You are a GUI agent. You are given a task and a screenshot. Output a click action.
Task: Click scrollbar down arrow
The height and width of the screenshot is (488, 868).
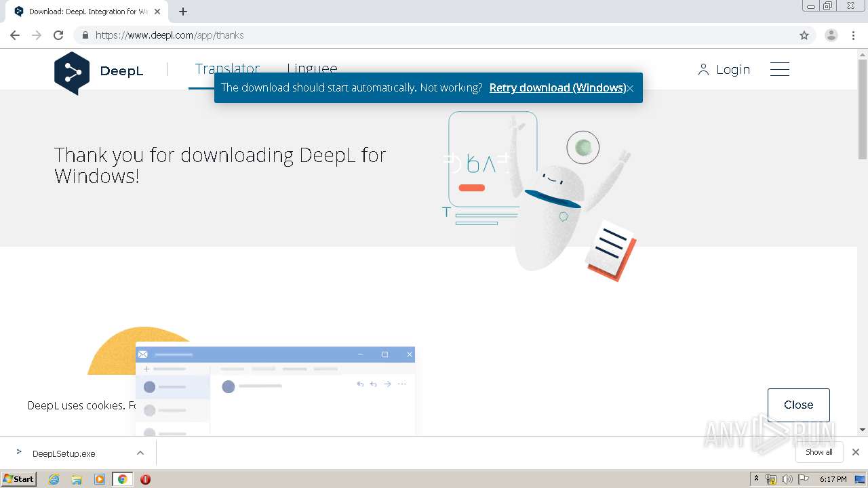(863, 430)
